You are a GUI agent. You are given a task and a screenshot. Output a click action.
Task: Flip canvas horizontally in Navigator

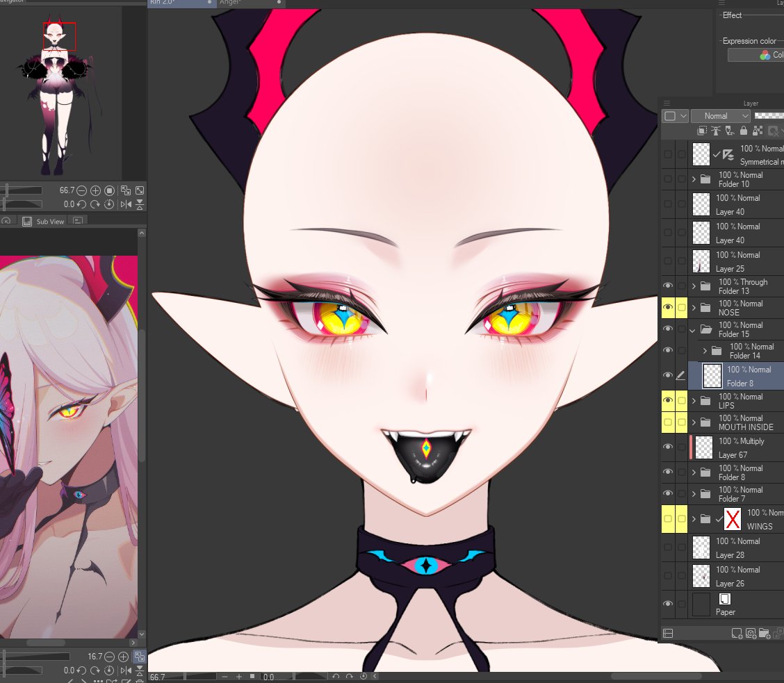(x=126, y=204)
